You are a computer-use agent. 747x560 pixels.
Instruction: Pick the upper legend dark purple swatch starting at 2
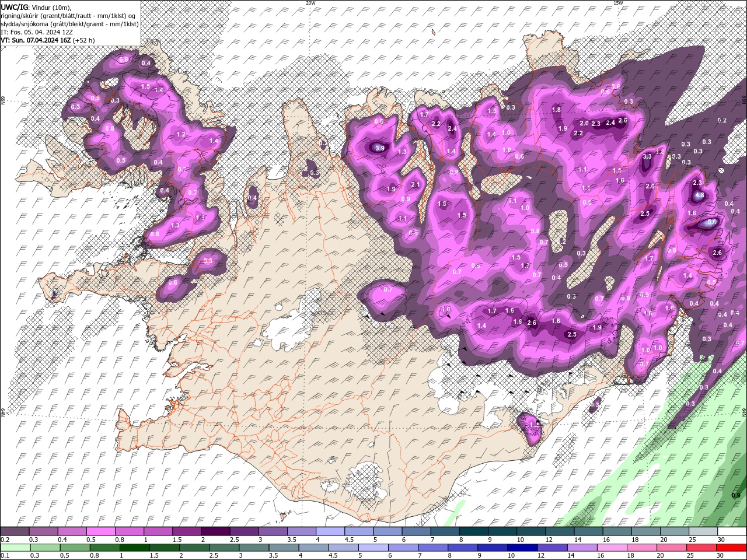[215, 531]
